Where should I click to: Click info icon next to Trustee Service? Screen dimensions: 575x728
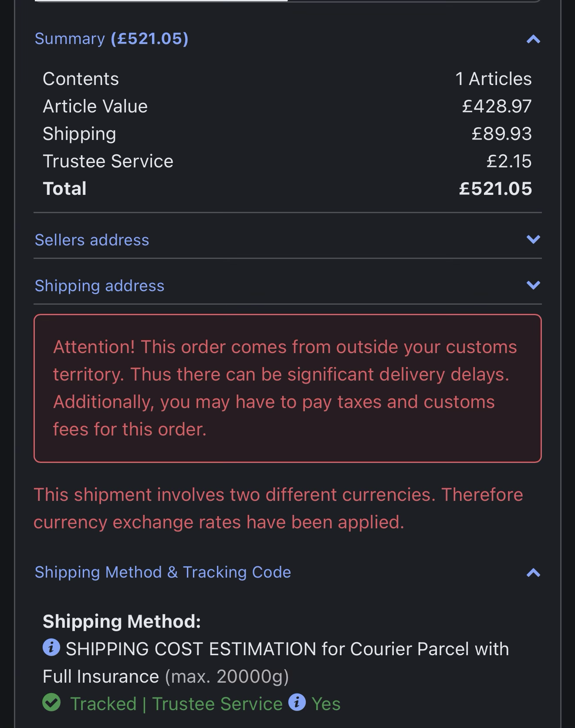297,702
